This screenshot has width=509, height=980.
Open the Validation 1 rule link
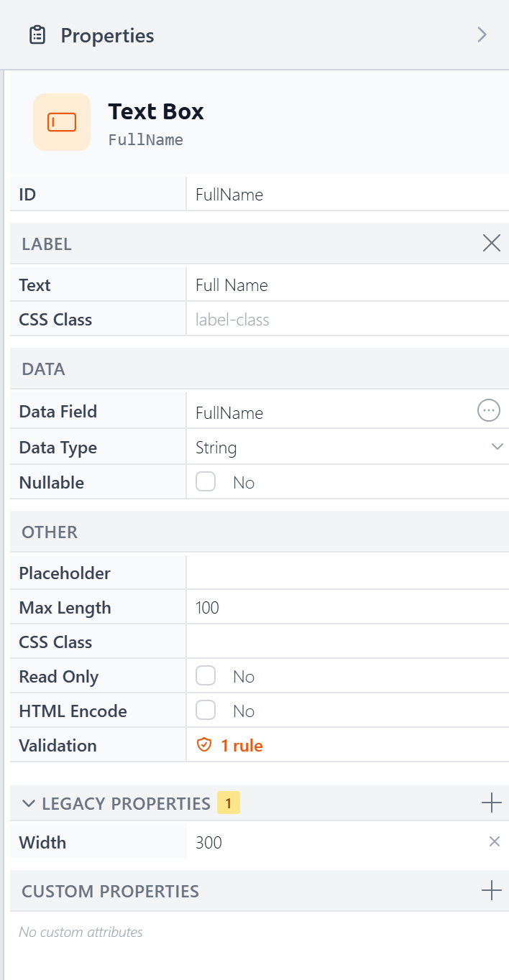[x=242, y=746]
